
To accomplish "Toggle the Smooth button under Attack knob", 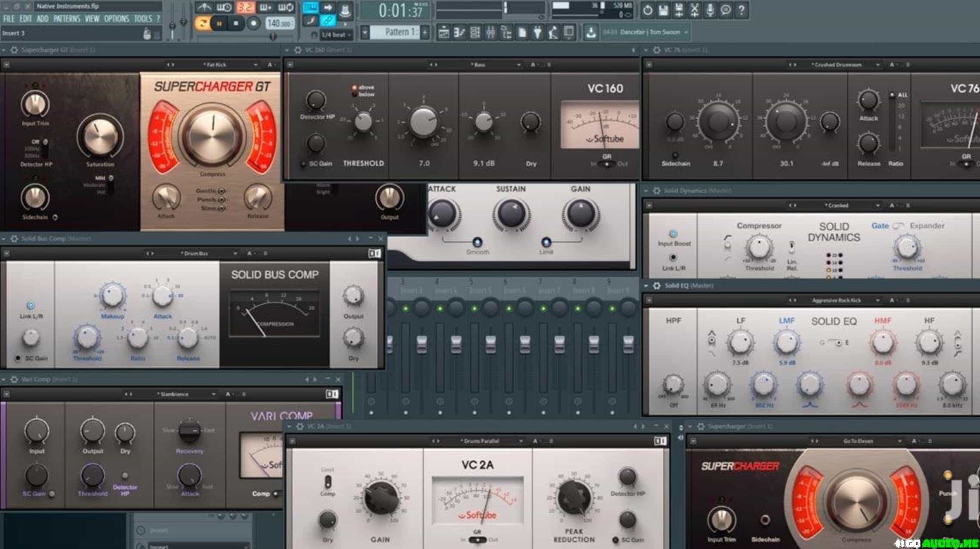I will [477, 242].
